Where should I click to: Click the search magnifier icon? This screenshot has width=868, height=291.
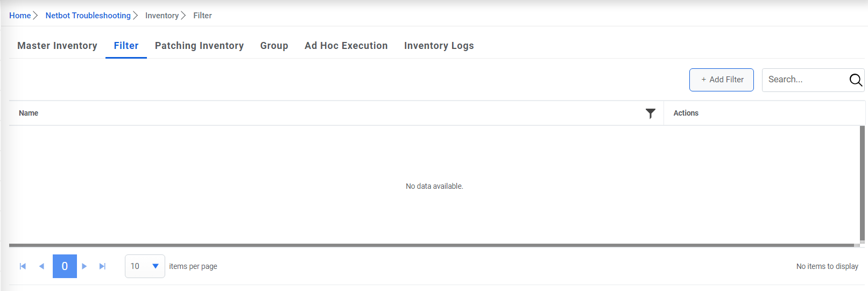[x=856, y=80]
